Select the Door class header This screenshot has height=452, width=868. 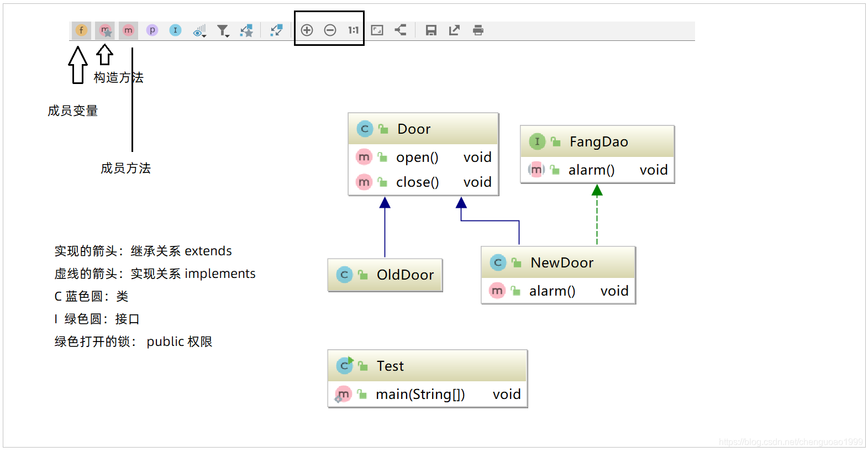[x=423, y=129]
